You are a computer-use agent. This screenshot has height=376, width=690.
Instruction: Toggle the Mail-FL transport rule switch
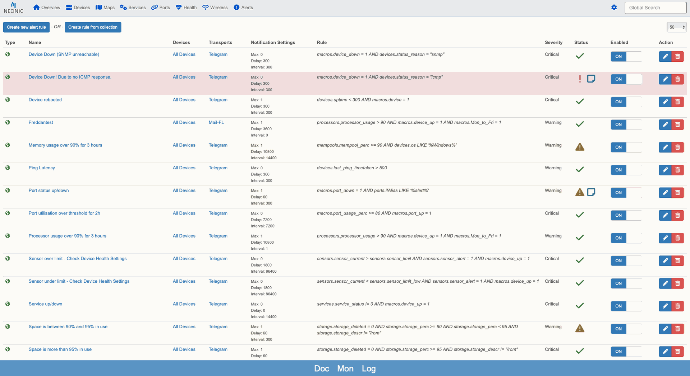pos(626,125)
